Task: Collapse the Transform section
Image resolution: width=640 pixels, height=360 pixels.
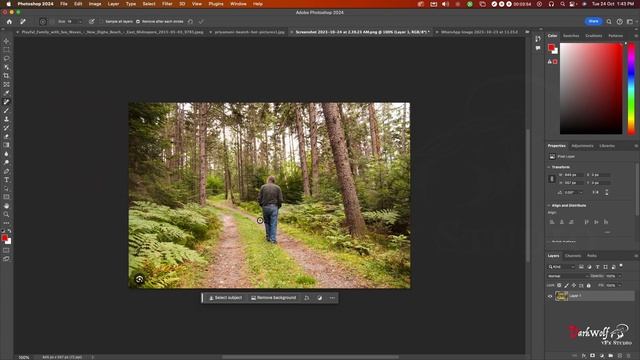Action: click(x=549, y=167)
